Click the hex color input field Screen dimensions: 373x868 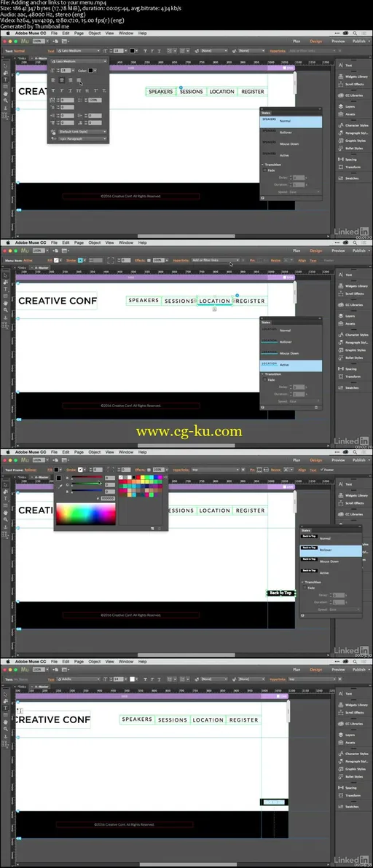tap(109, 497)
